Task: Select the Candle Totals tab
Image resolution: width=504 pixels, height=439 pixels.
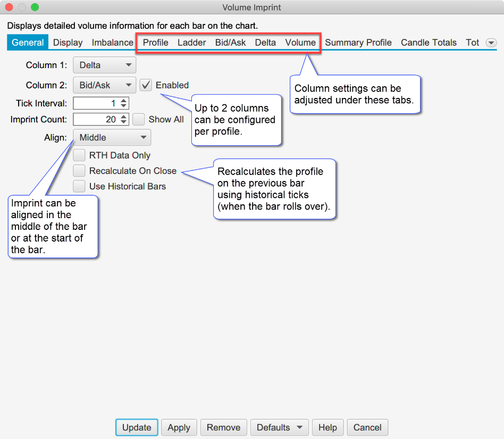Action: tap(429, 43)
